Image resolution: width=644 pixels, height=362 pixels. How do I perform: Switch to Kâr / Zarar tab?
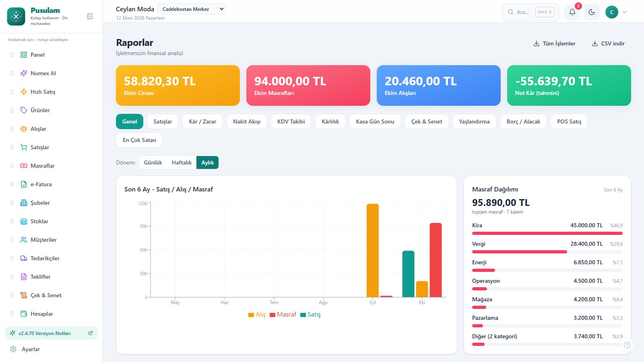click(x=202, y=121)
